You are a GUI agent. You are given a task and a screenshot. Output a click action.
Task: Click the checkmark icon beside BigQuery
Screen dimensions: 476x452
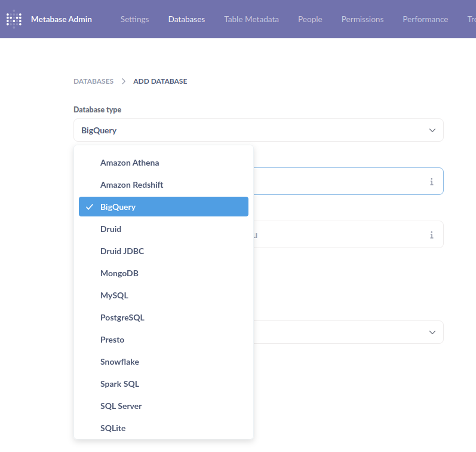tap(90, 207)
